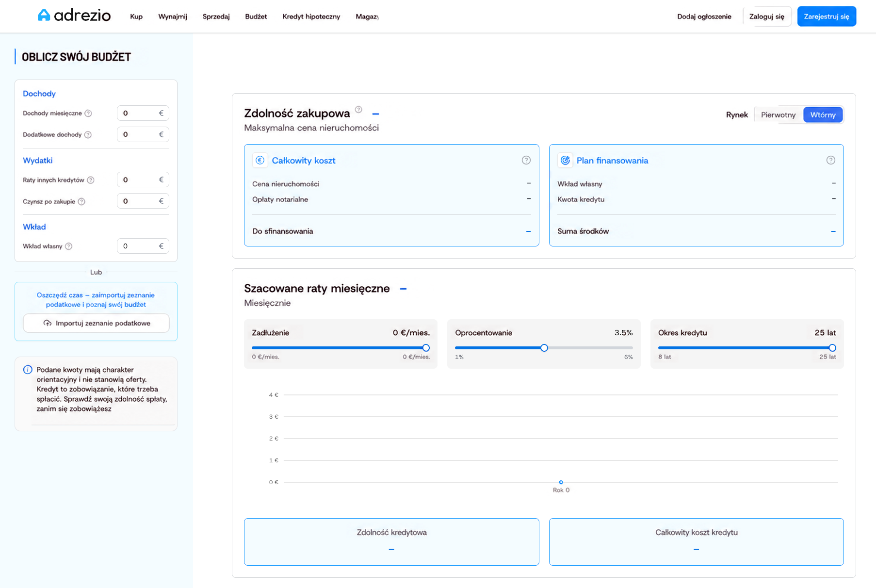The image size is (876, 588).
Task: Click the Zarejestruj się button
Action: 827,16
